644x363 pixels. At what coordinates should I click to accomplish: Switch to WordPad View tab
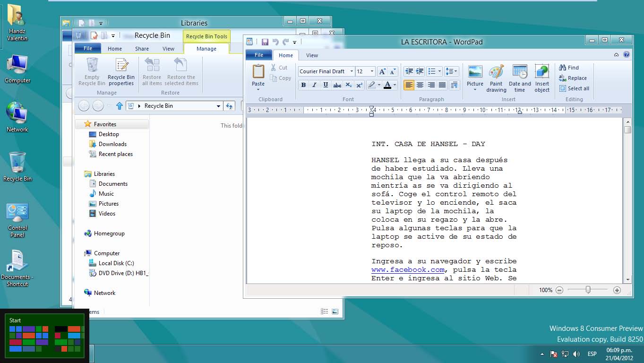click(312, 55)
